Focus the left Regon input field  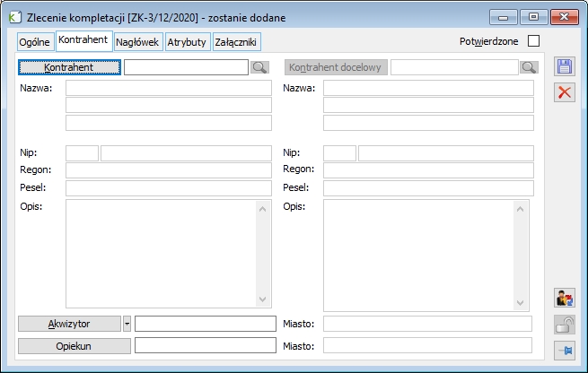click(x=168, y=170)
